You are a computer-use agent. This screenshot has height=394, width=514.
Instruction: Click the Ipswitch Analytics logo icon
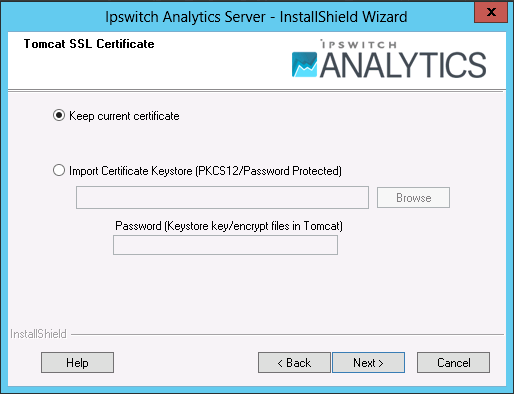(304, 65)
